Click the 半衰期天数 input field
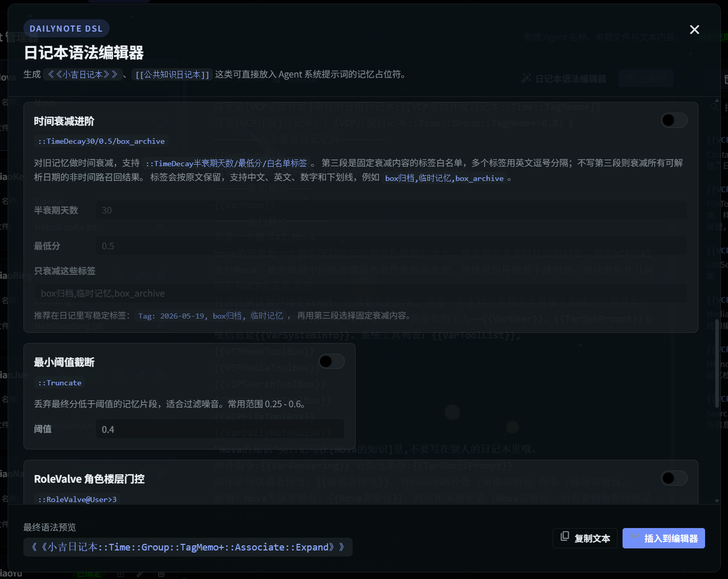This screenshot has width=728, height=579. 391,210
